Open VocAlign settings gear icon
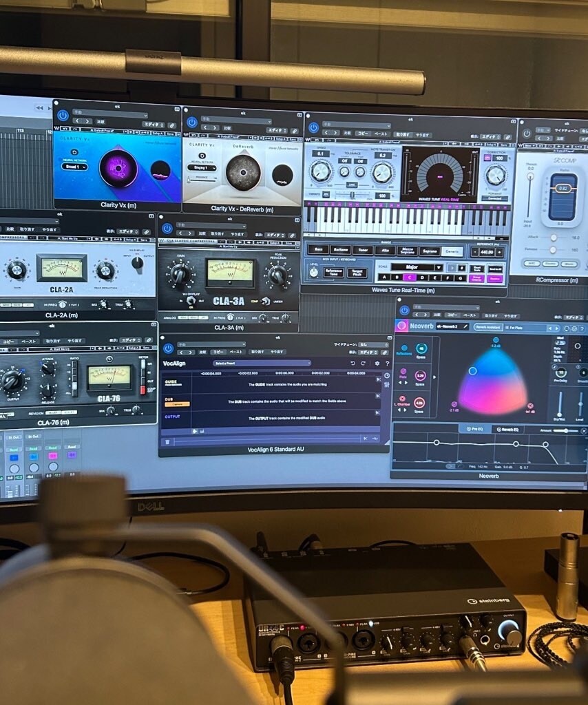The width and height of the screenshot is (588, 705). 377,364
